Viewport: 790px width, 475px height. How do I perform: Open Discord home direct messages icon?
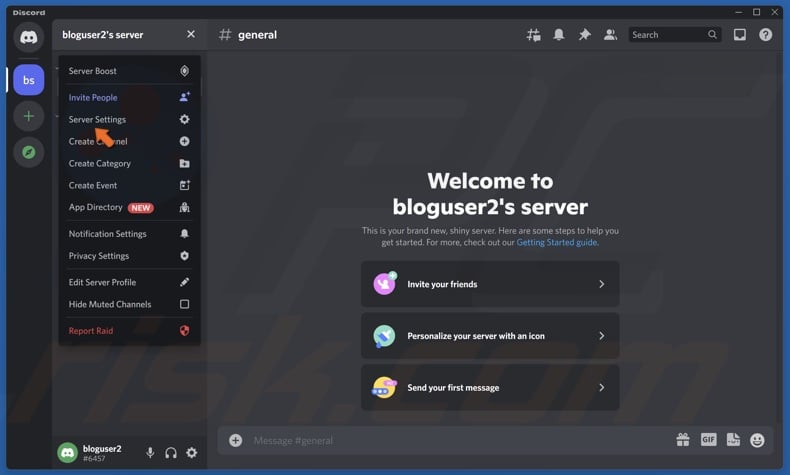pos(29,37)
